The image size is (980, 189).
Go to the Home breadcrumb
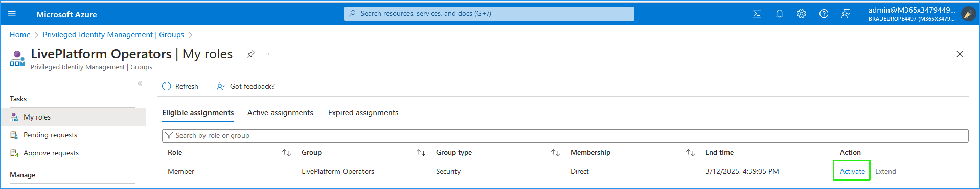(x=20, y=35)
